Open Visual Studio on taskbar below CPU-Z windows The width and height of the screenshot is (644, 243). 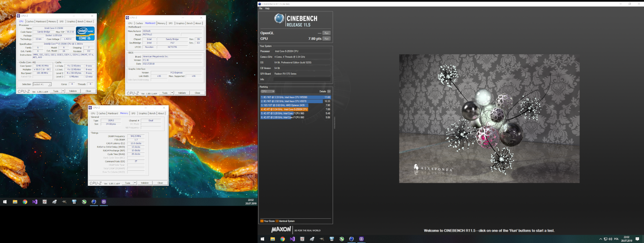35,202
